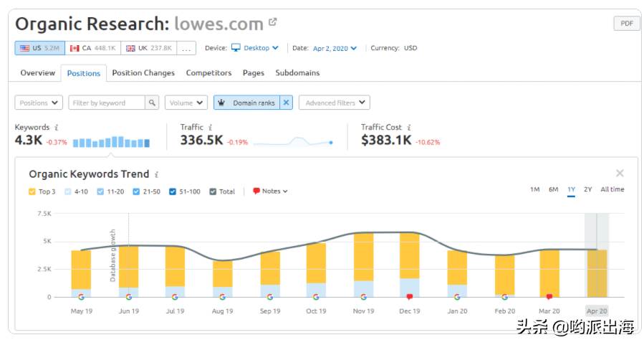Click the Organic Keywords Trend info icon
The height and width of the screenshot is (345, 644).
click(156, 174)
